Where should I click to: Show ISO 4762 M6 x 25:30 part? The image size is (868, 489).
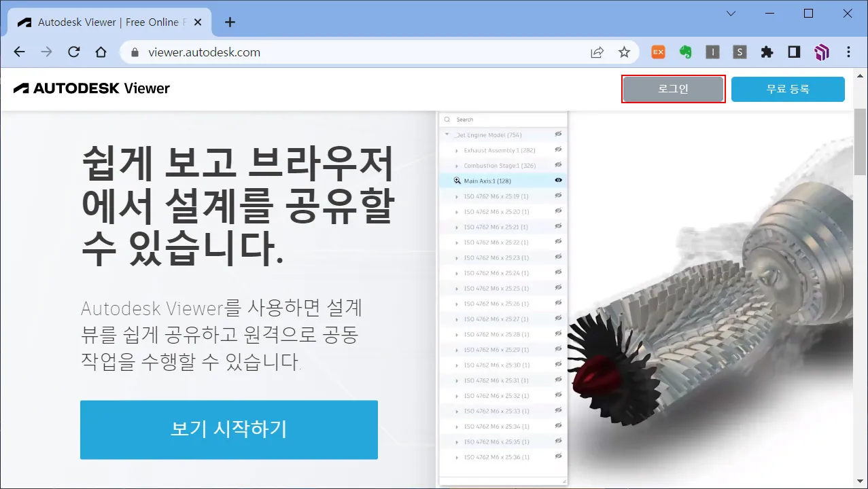pos(559,365)
